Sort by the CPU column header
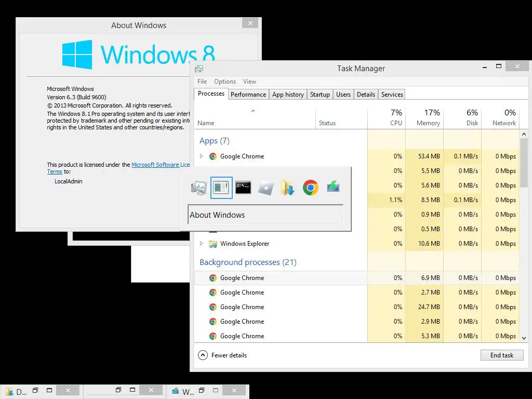 pyautogui.click(x=387, y=118)
